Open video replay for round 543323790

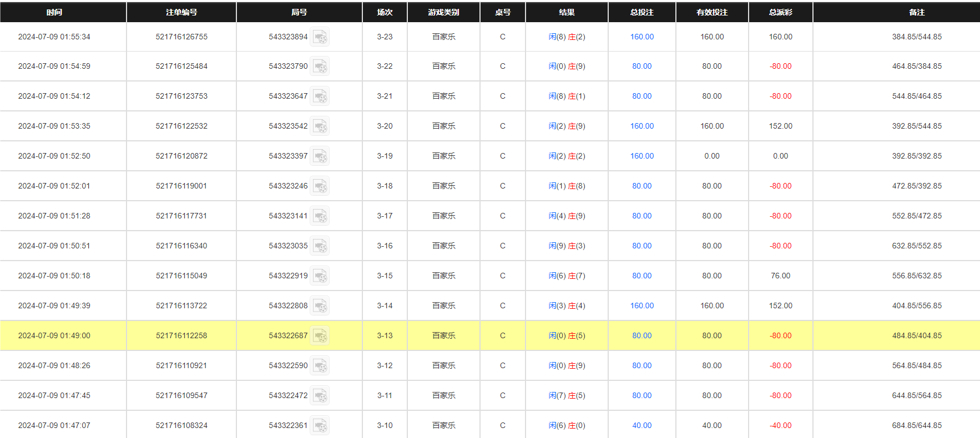click(320, 67)
